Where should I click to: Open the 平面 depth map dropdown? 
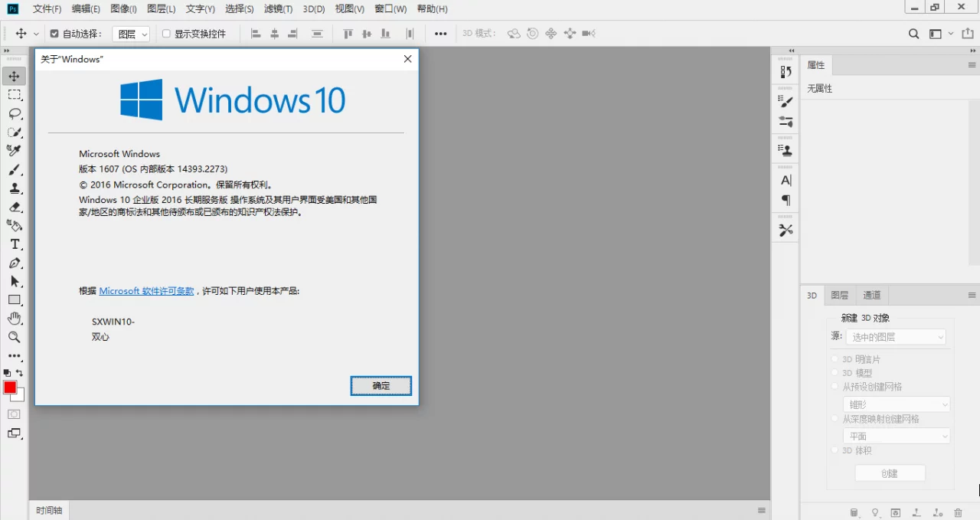(x=897, y=435)
